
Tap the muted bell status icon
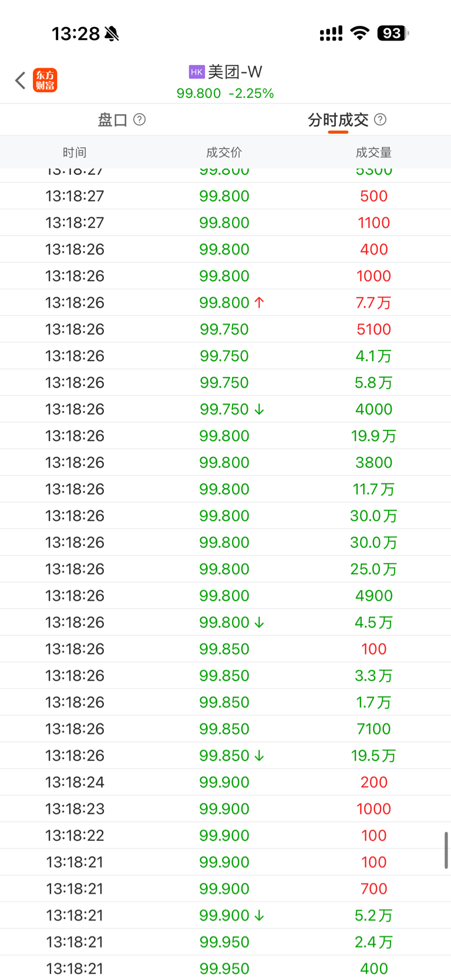tap(112, 34)
